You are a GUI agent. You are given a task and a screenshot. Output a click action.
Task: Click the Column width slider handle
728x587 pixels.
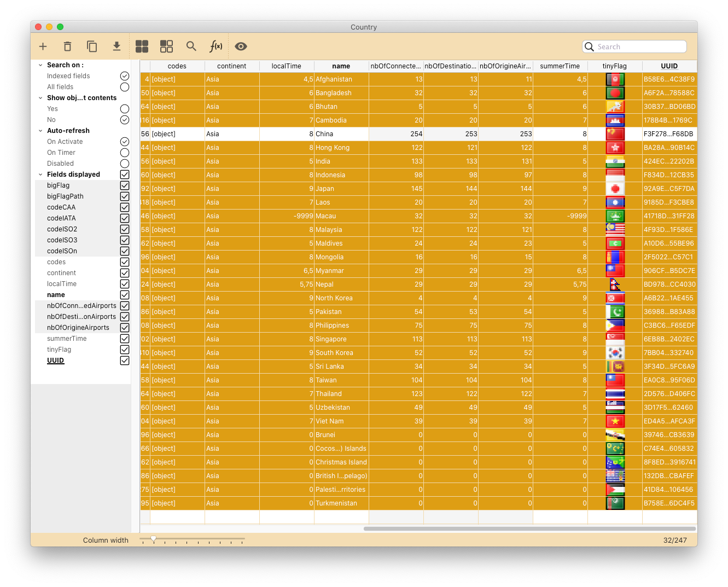coord(154,539)
